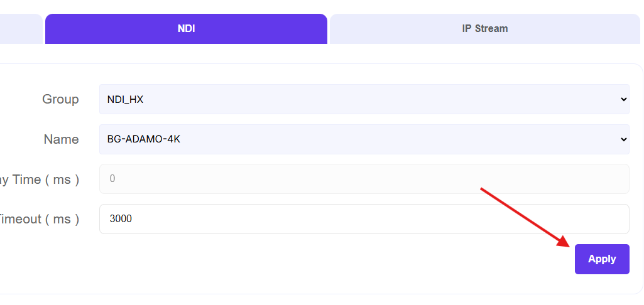Viewport: 644px width, 305px height.
Task: Place cursor on the 3000 value
Action: pos(121,219)
